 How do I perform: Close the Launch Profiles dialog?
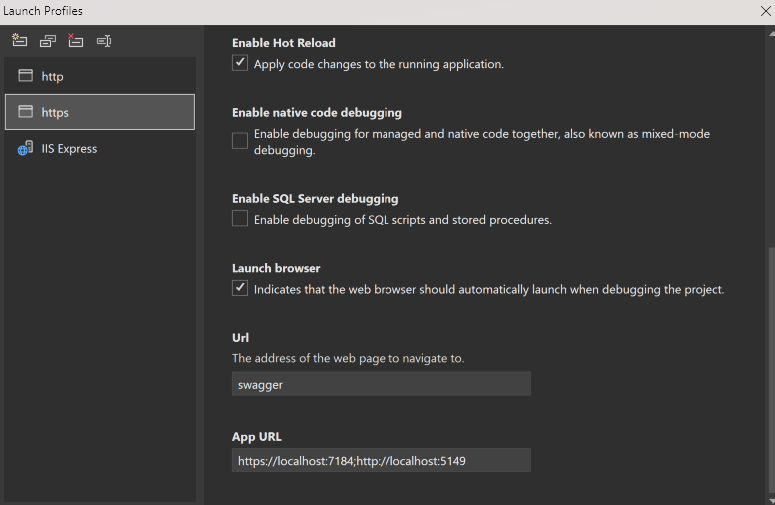coord(766,11)
